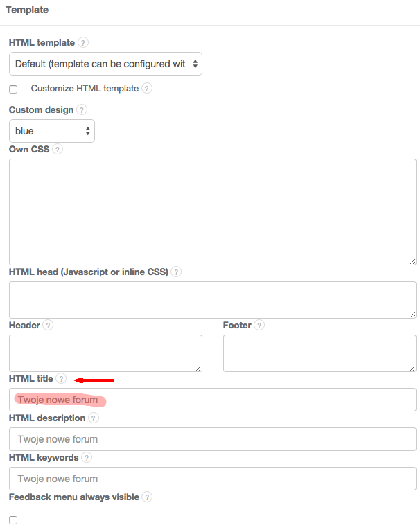Click help icon next to HTML template
This screenshot has height=532, width=420.
tap(83, 43)
